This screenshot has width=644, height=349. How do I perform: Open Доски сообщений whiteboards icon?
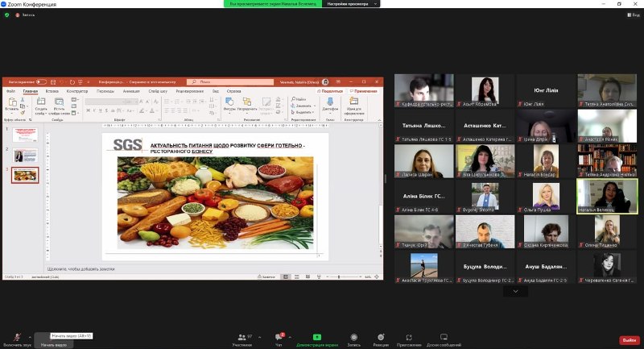click(444, 337)
